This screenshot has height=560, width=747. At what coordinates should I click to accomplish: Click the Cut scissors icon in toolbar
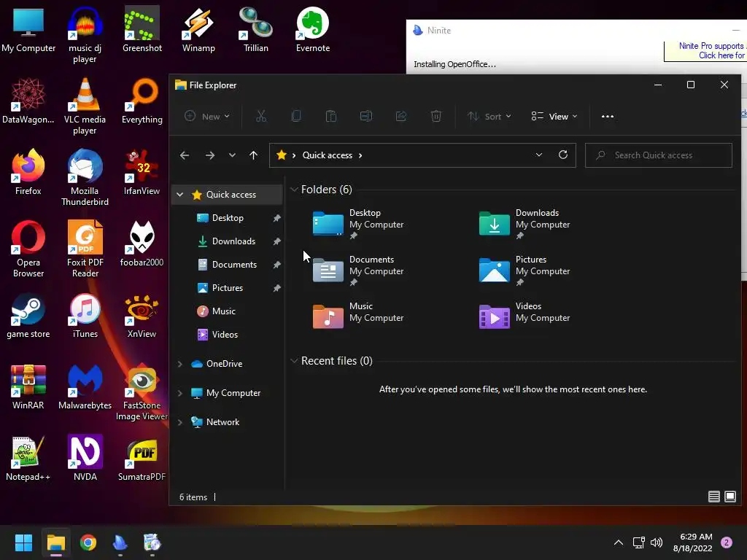(x=261, y=116)
